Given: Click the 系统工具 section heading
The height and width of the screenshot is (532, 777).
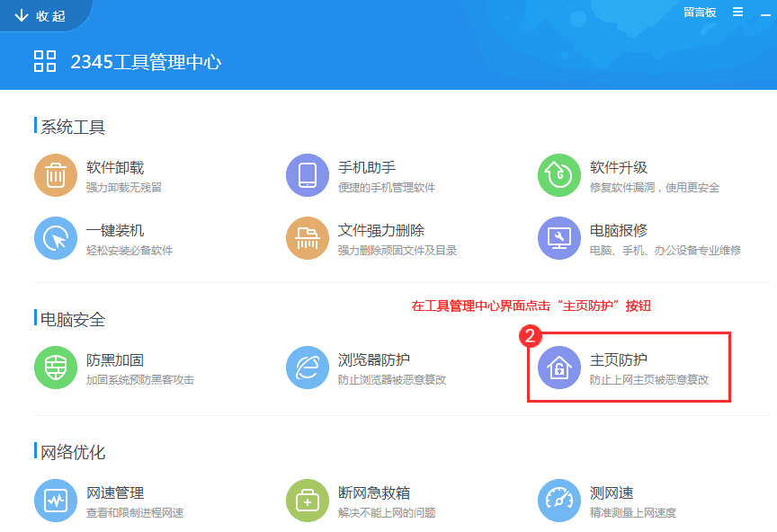Looking at the screenshot, I should [73, 127].
